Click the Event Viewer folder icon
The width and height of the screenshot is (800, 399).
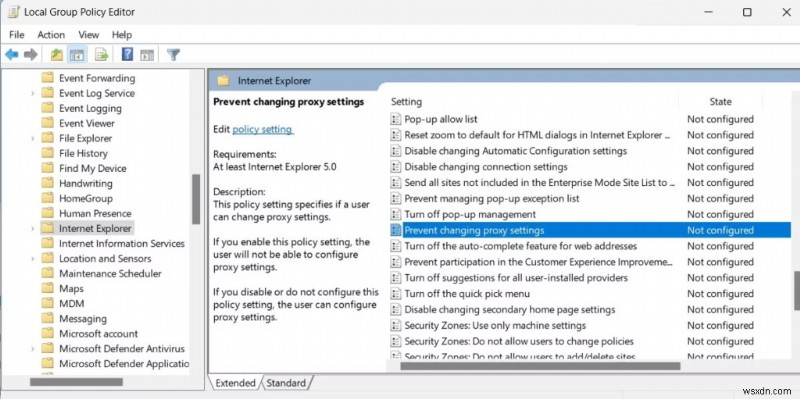coord(47,123)
